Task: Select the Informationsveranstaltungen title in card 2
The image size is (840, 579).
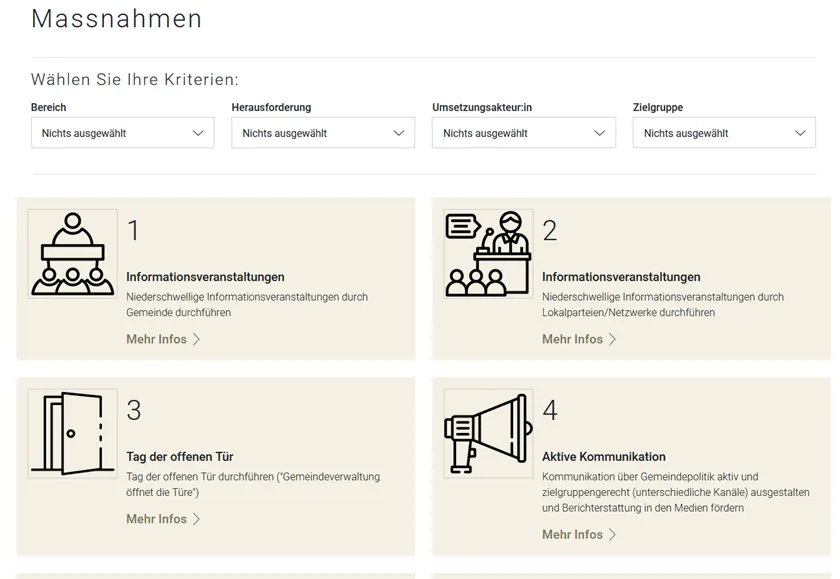Action: [621, 277]
